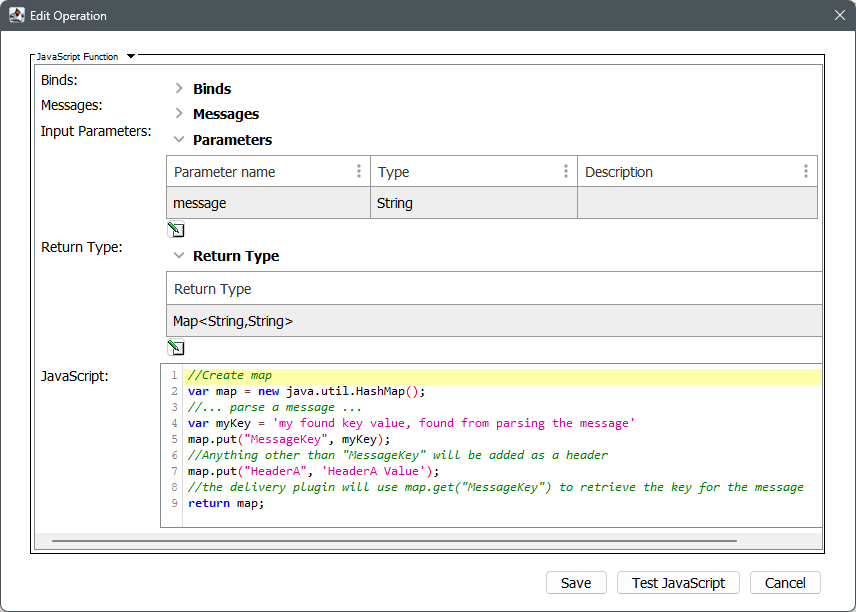Cancel the Edit Operation dialog
This screenshot has height=612, width=856.
tap(785, 583)
